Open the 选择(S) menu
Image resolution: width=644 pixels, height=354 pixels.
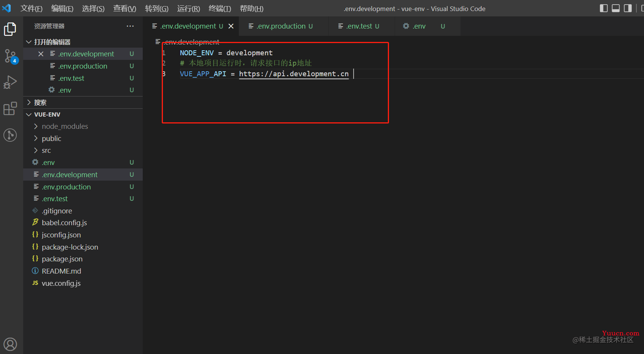coord(93,8)
